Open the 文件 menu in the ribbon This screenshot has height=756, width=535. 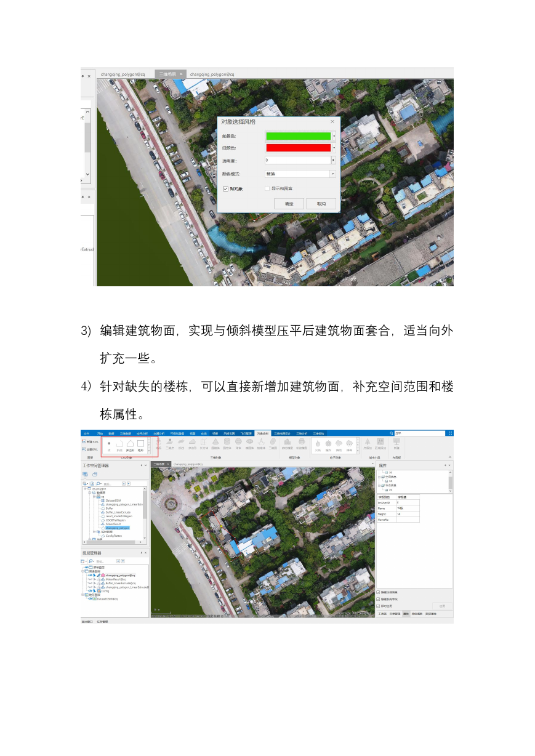(87, 433)
